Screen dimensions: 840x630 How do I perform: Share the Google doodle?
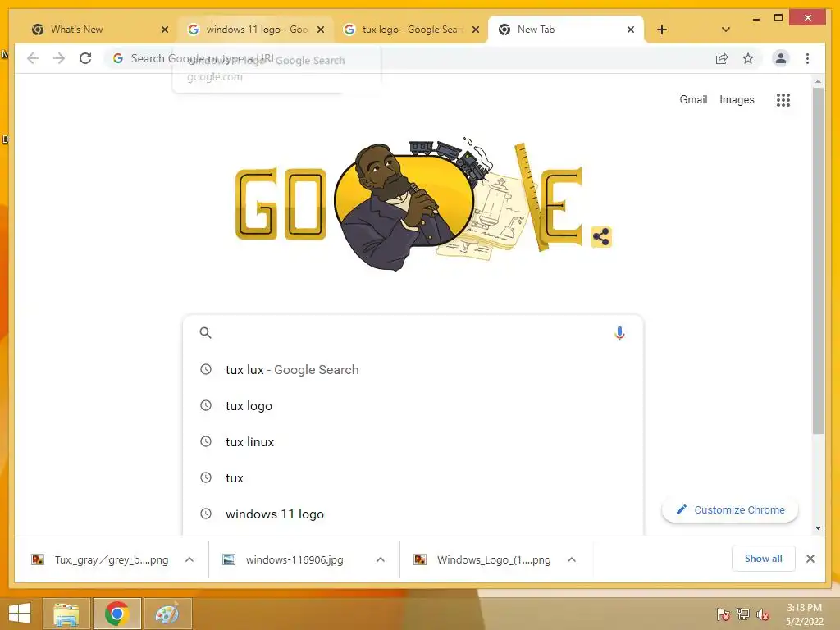601,237
